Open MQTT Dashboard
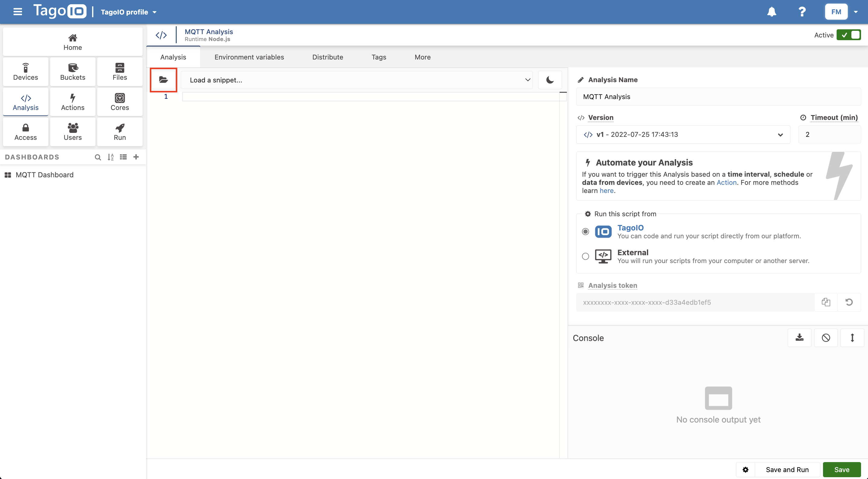The height and width of the screenshot is (479, 868). coord(44,175)
